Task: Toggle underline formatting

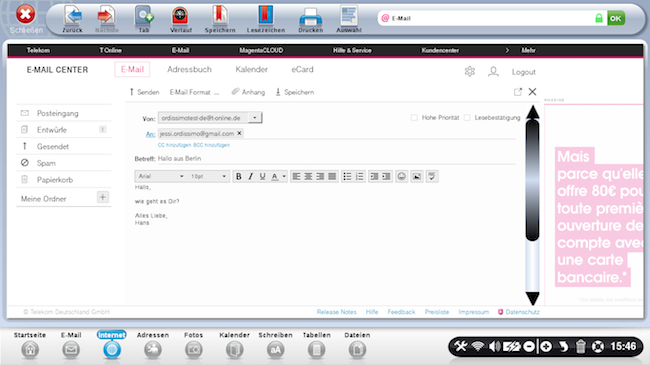Action: click(262, 176)
